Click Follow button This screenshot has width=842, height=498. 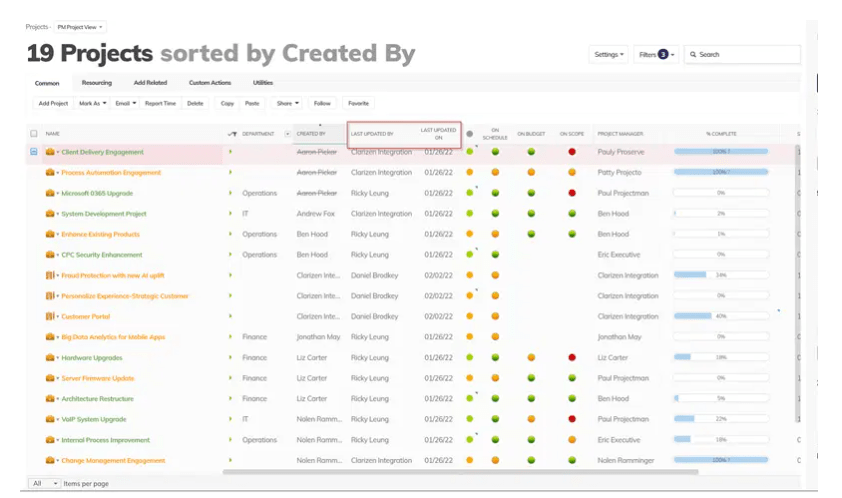[x=322, y=103]
